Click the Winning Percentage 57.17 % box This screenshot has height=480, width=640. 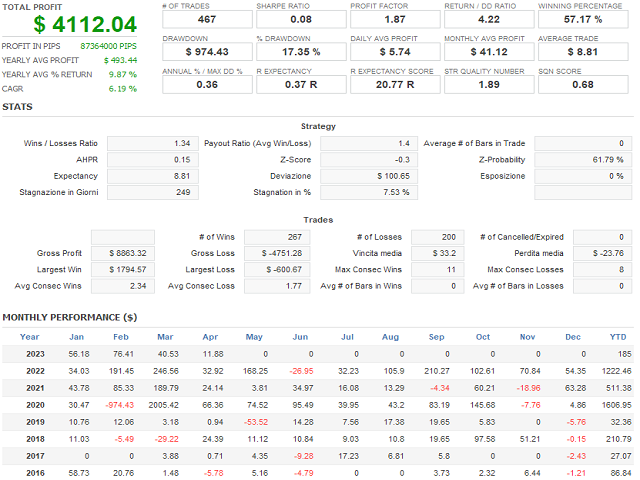coord(587,19)
